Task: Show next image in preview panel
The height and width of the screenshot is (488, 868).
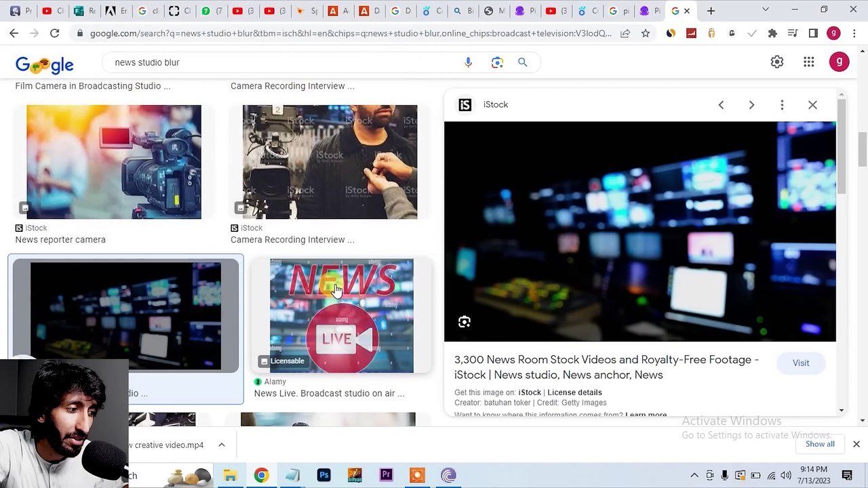Action: [x=751, y=105]
